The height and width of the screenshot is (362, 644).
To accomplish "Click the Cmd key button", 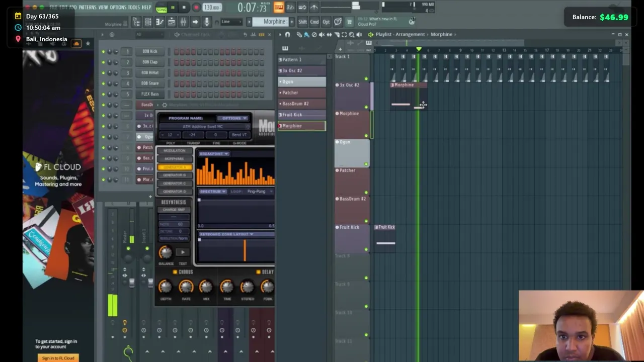I will pyautogui.click(x=314, y=22).
